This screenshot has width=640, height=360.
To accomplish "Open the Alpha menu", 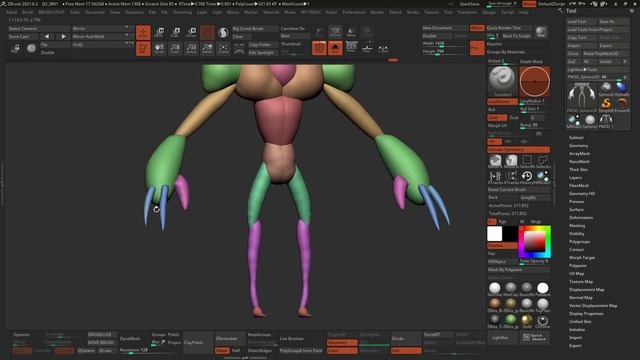I will (x=11, y=12).
